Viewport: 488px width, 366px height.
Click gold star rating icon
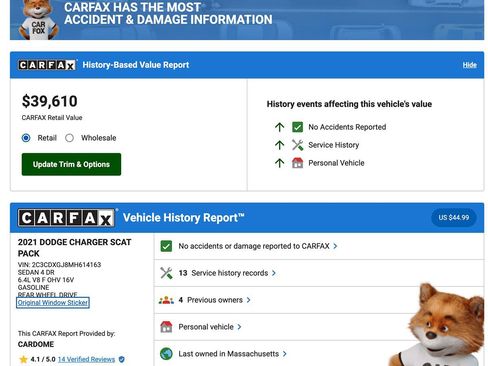(x=23, y=359)
